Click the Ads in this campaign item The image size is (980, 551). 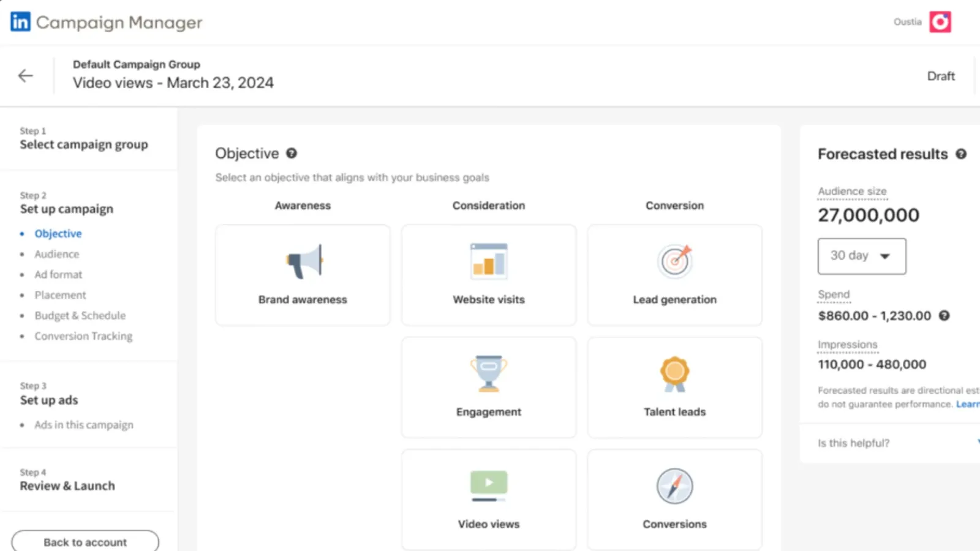click(x=84, y=425)
